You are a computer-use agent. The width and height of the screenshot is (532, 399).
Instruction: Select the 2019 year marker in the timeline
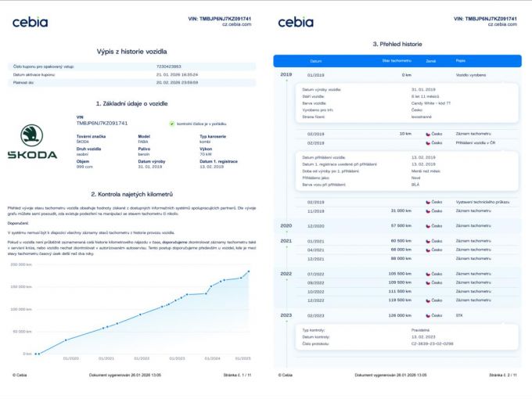(x=286, y=75)
